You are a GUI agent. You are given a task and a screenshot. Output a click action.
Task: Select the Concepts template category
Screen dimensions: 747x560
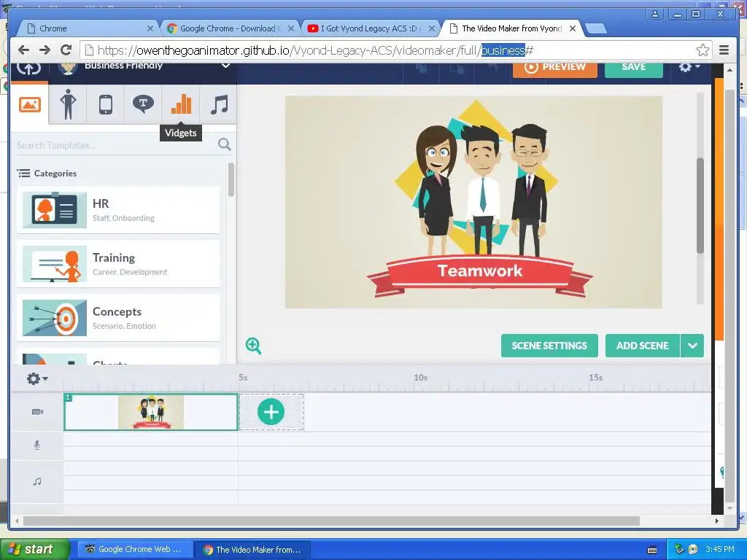coord(118,318)
